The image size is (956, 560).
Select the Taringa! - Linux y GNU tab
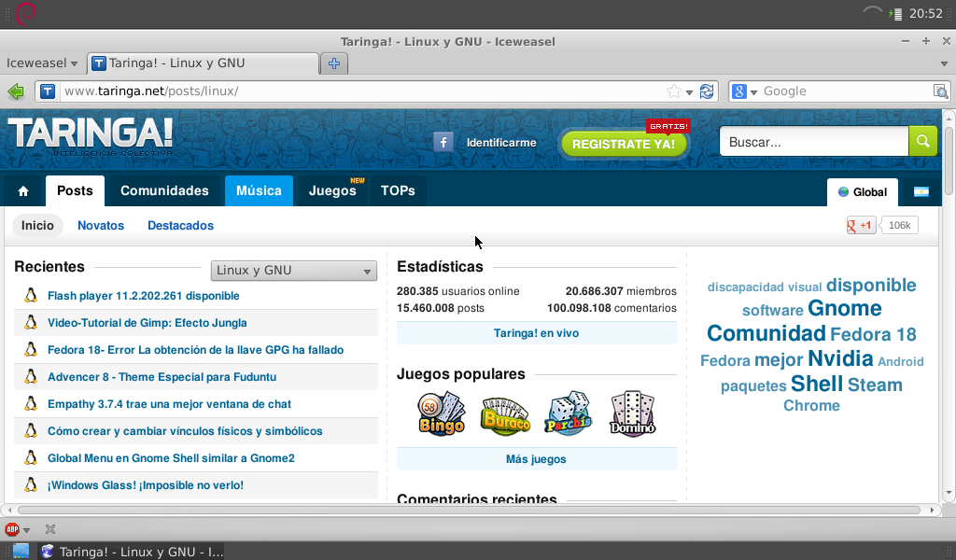pos(203,63)
